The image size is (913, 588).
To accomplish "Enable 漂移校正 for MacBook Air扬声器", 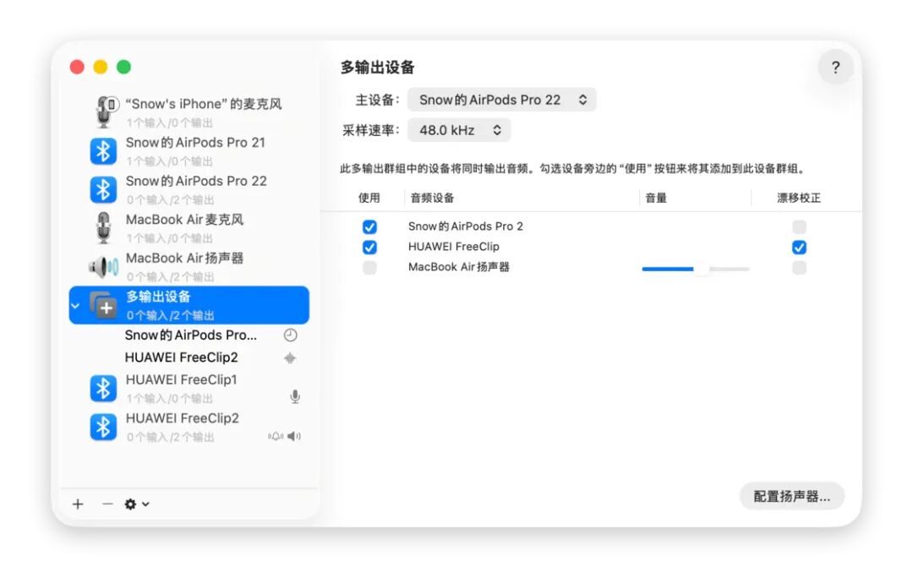I will coord(800,268).
